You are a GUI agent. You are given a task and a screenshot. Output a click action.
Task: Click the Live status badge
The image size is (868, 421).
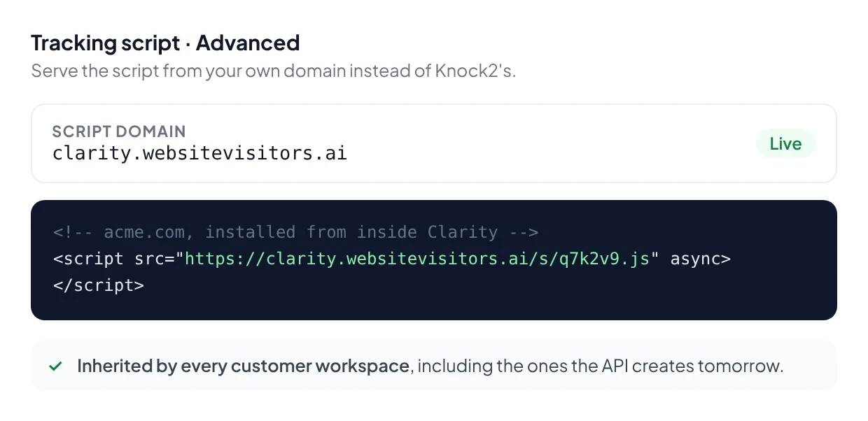click(x=785, y=143)
